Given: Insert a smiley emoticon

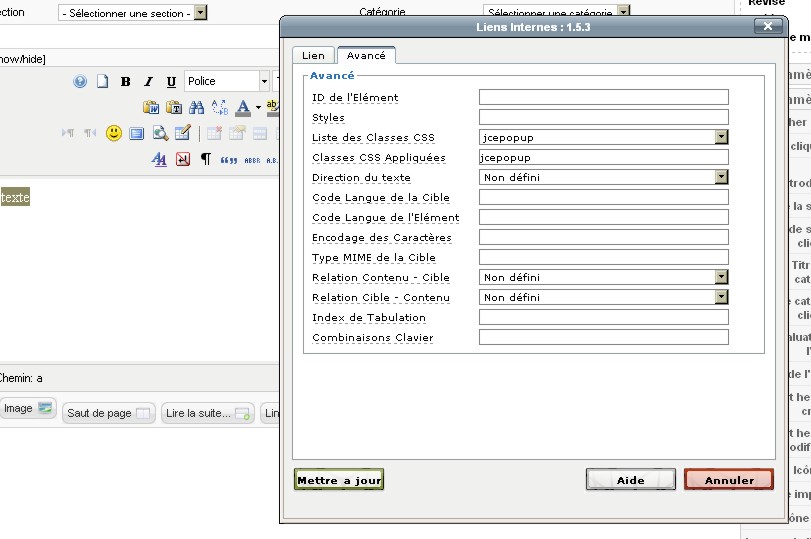Looking at the screenshot, I should [x=114, y=133].
